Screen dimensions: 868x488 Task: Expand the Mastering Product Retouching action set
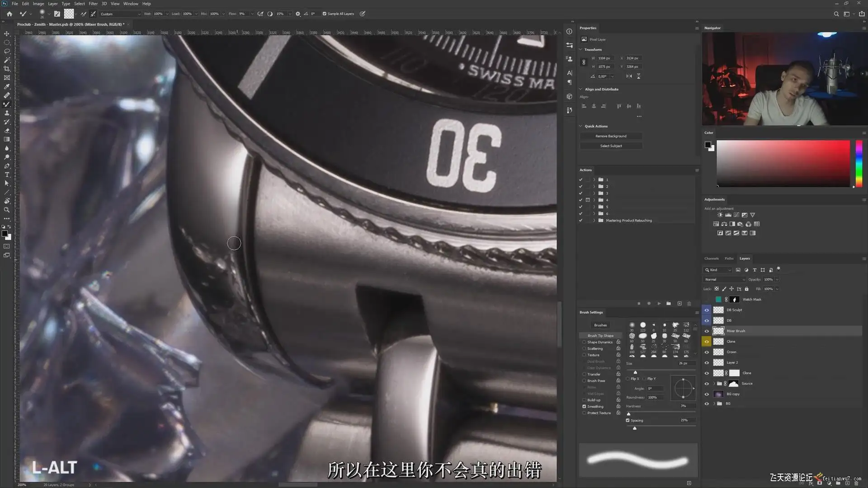[x=594, y=221]
